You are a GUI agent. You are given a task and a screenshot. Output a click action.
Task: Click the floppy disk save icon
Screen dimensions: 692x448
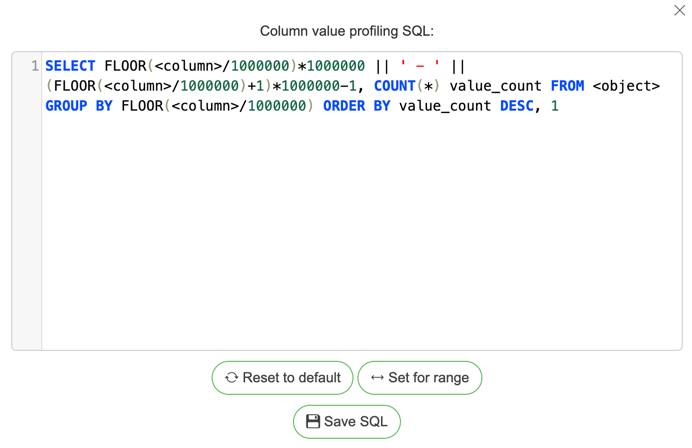[x=313, y=422]
